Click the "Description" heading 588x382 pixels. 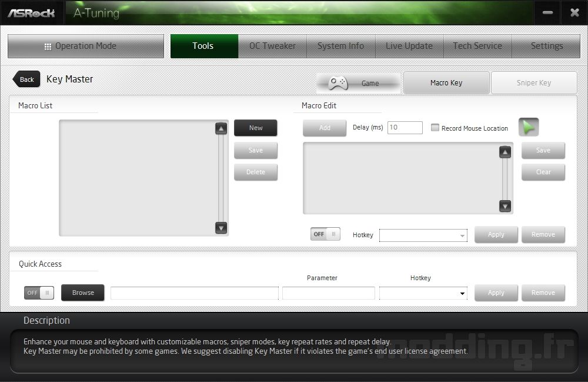(46, 320)
